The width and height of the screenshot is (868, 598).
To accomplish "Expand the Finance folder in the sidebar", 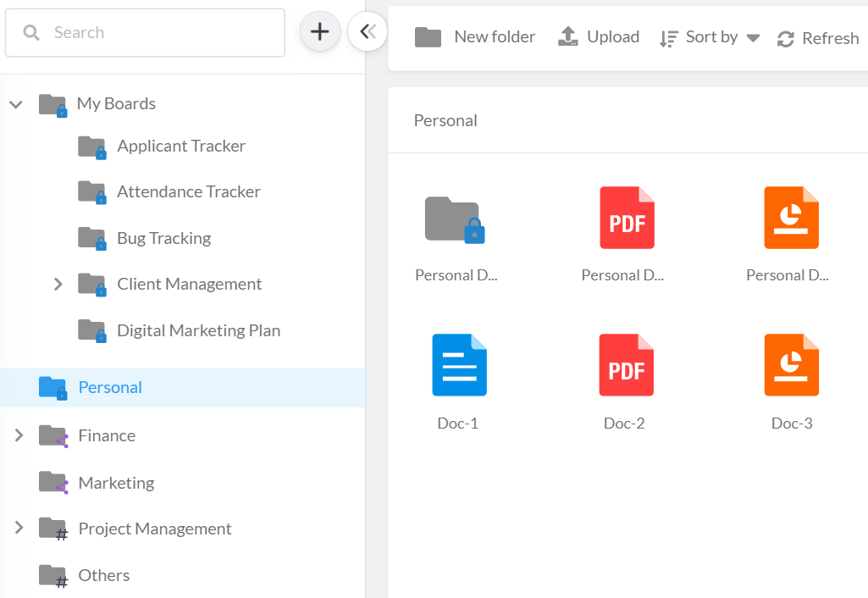I will 19,435.
